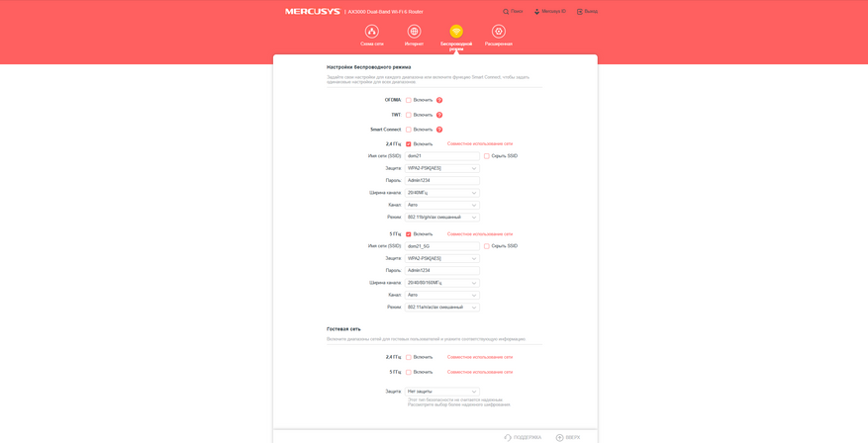Image resolution: width=868 pixels, height=443 pixels.
Task: Disable the main 5 ГГц Включить checkbox
Action: [409, 234]
